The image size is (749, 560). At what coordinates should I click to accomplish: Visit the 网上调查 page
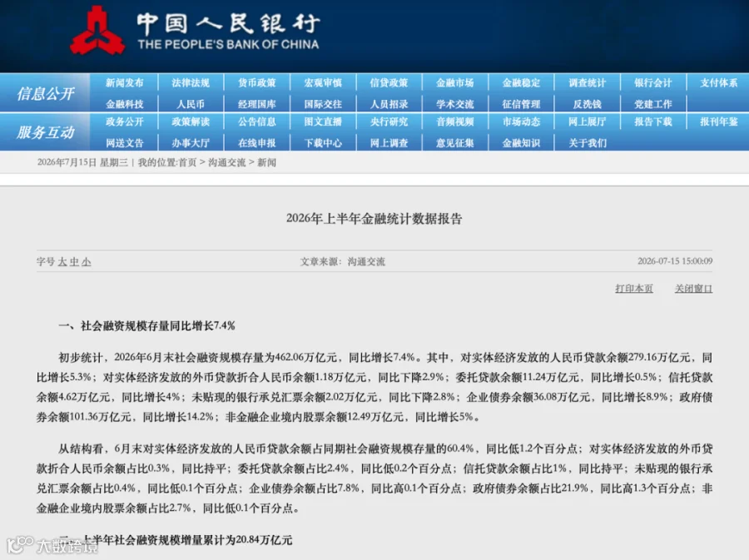389,143
